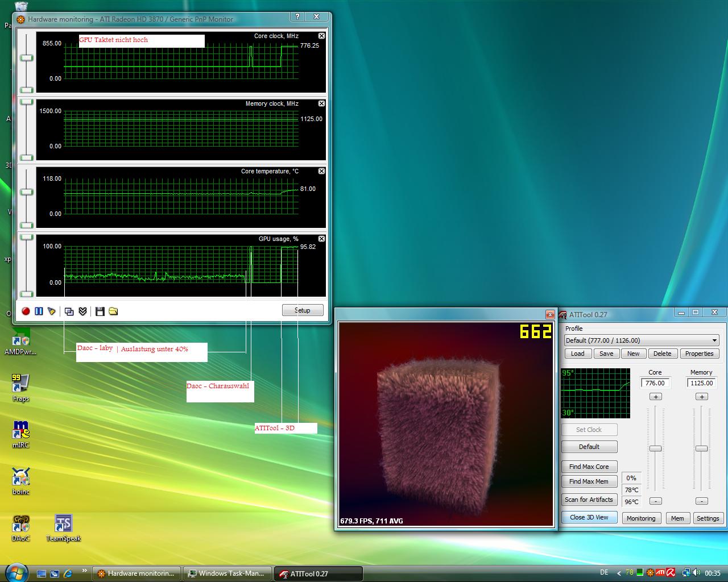
Task: Close the Core temperature graph panel
Action: tap(321, 171)
